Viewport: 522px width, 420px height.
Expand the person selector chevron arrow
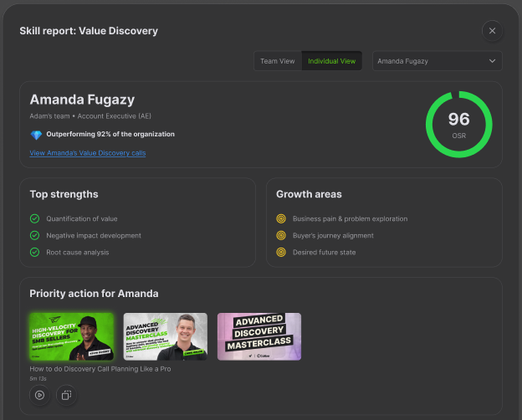492,61
